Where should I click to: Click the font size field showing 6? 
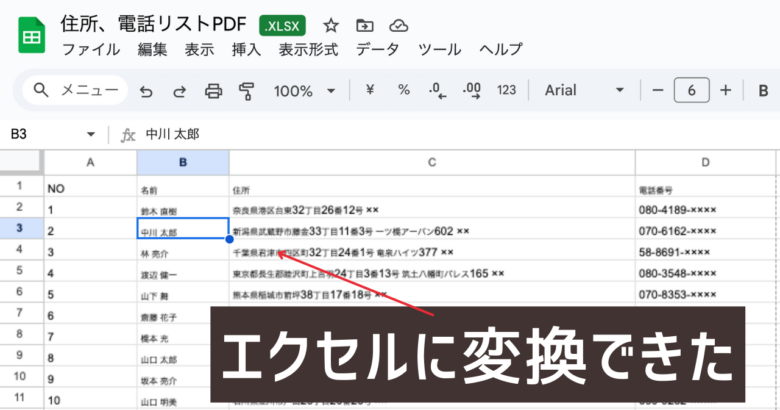pyautogui.click(x=691, y=90)
